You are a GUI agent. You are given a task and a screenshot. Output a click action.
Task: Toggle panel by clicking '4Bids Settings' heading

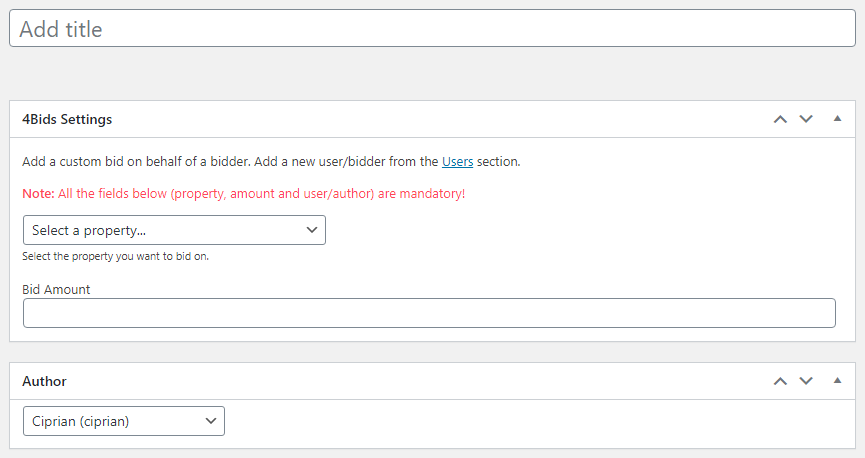pyautogui.click(x=67, y=119)
